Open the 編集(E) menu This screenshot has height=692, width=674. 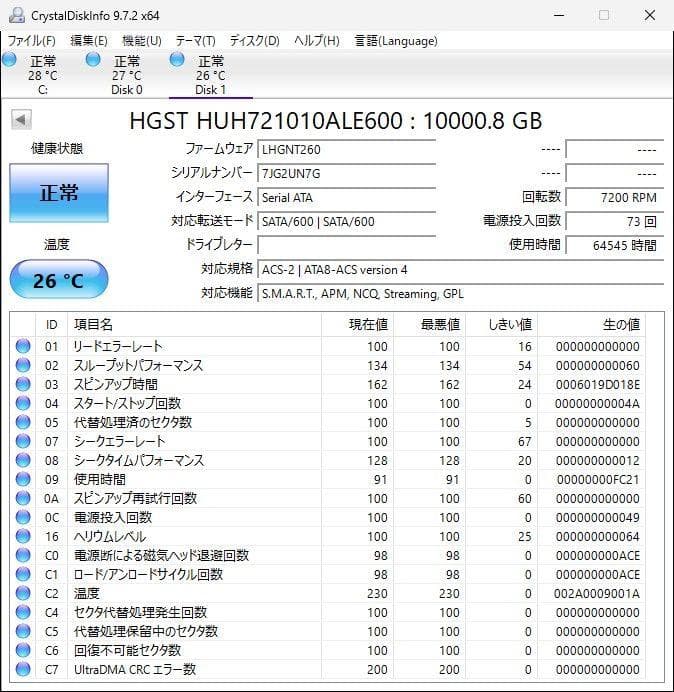[x=89, y=41]
